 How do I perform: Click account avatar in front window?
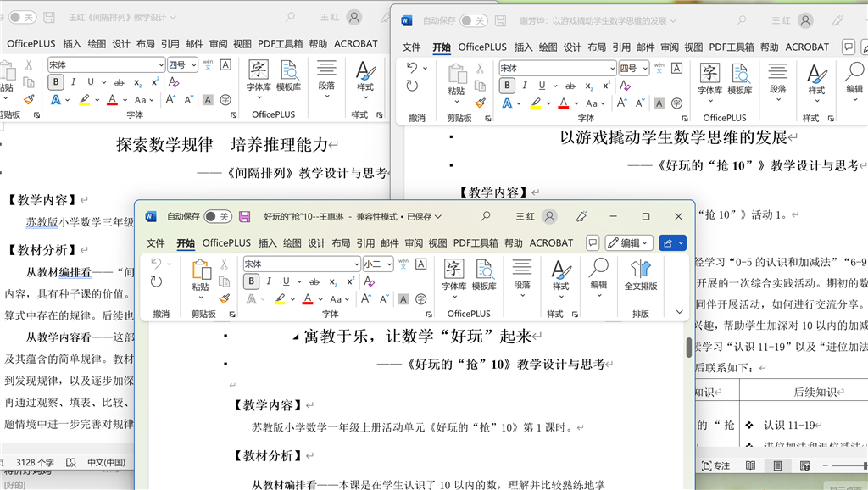click(x=549, y=216)
